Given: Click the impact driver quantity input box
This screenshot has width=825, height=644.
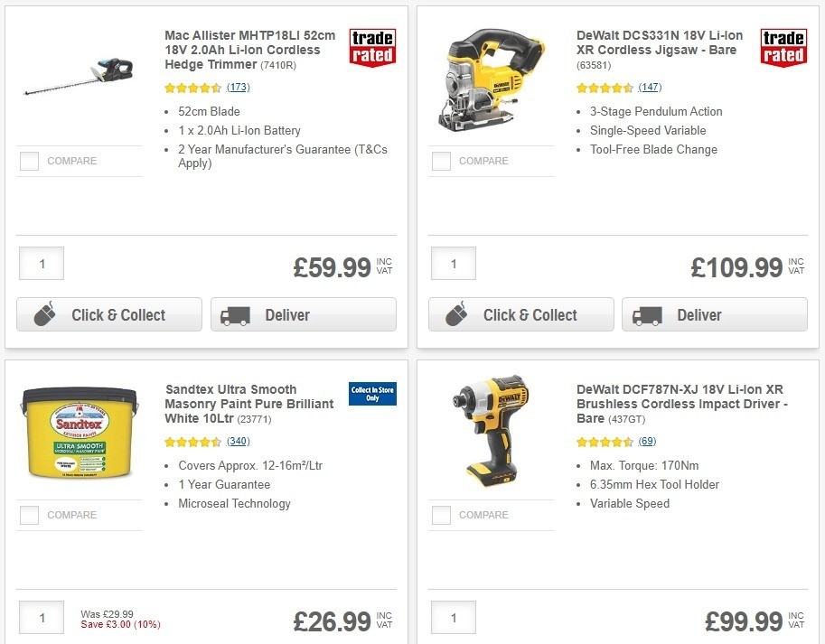Looking at the screenshot, I should coord(453,618).
